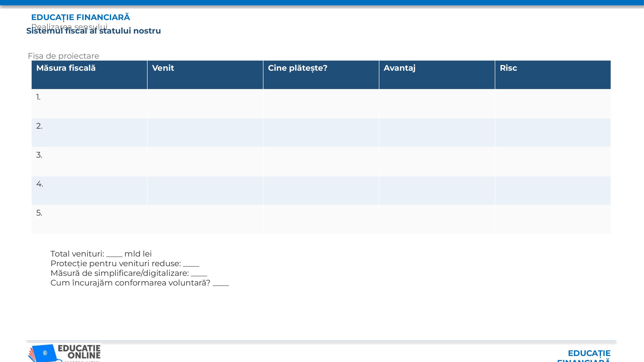This screenshot has width=644, height=362.
Task: Select the Măsura fiscală column header
Action: (89, 75)
